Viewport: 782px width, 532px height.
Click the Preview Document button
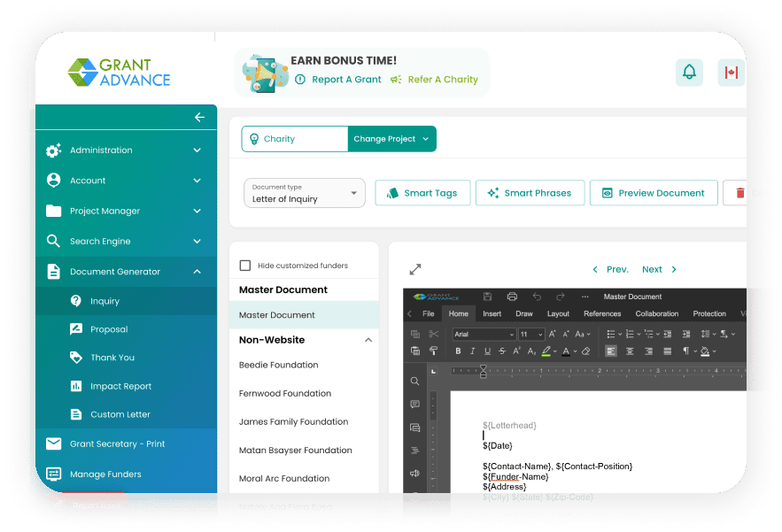click(654, 193)
